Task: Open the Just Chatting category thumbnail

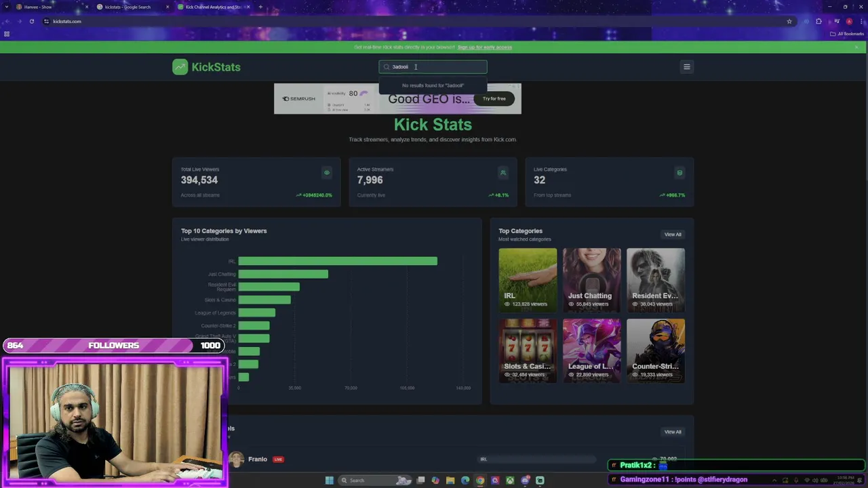Action: point(591,280)
